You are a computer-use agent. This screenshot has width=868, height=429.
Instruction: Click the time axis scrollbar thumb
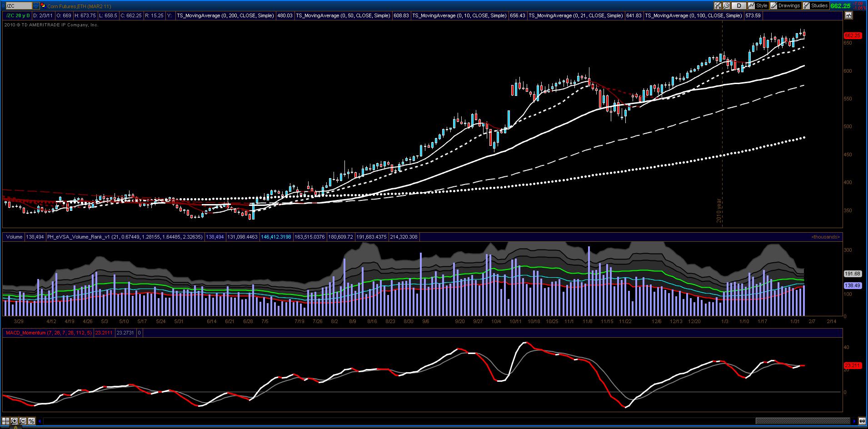click(x=803, y=421)
